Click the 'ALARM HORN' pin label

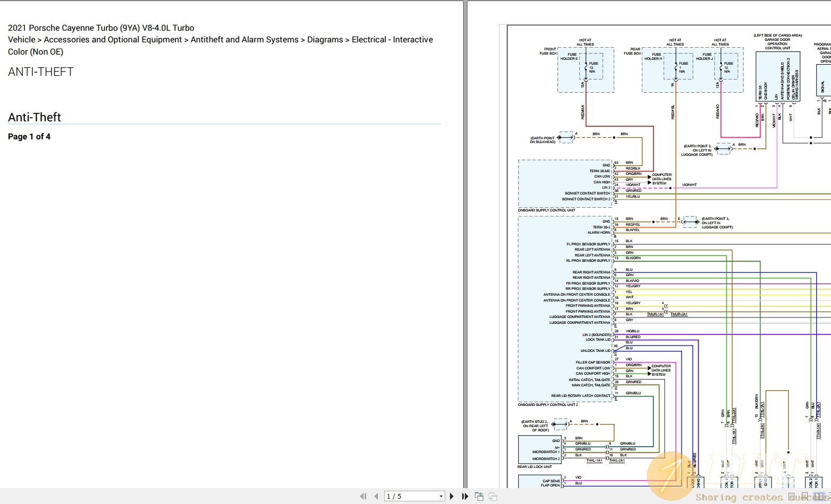coord(599,233)
